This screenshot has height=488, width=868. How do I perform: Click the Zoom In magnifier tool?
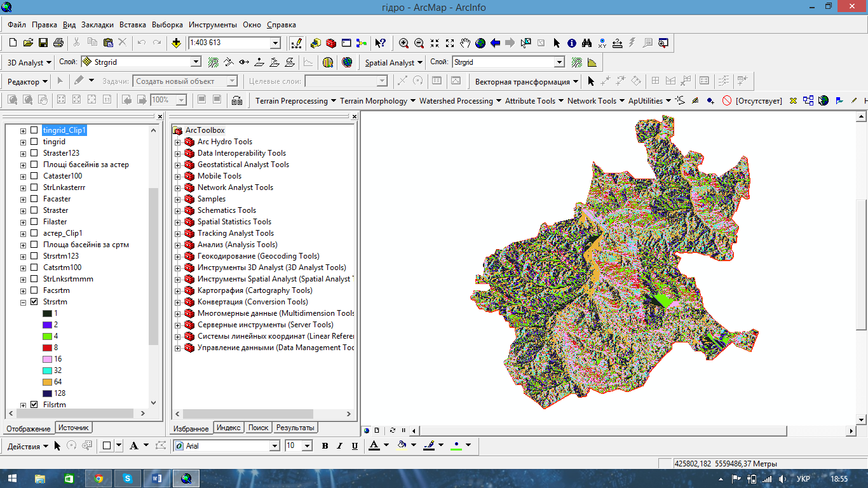point(403,43)
